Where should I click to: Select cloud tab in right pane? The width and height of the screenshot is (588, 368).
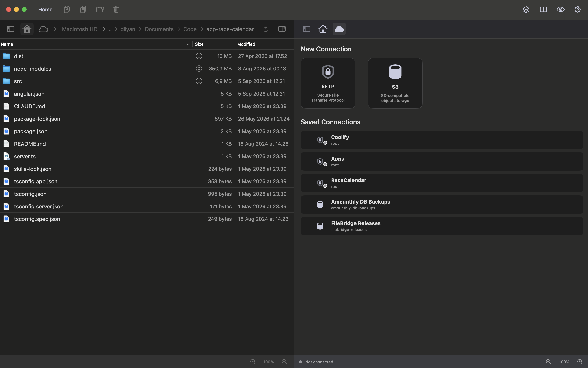click(339, 29)
